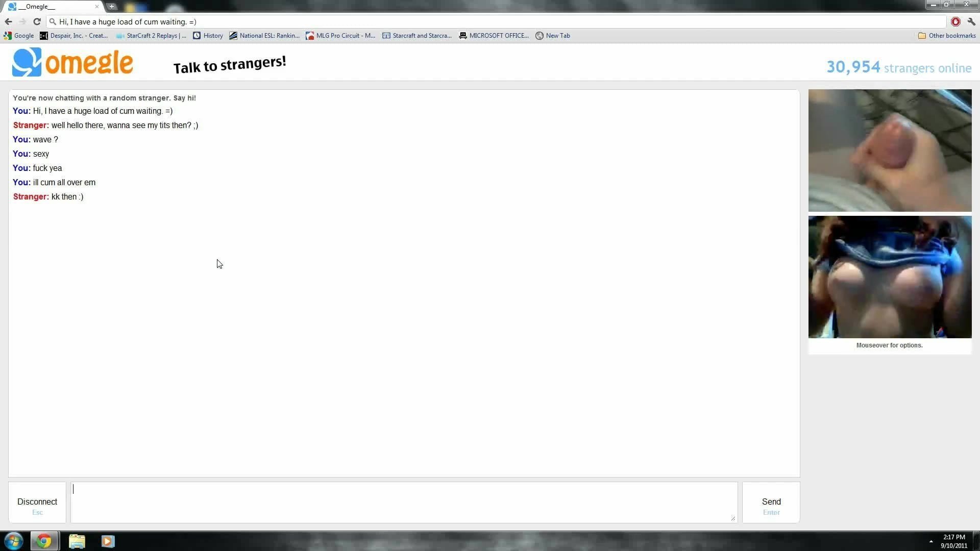Screen dimensions: 980x551
Task: Click the back navigation arrow
Action: 8,21
